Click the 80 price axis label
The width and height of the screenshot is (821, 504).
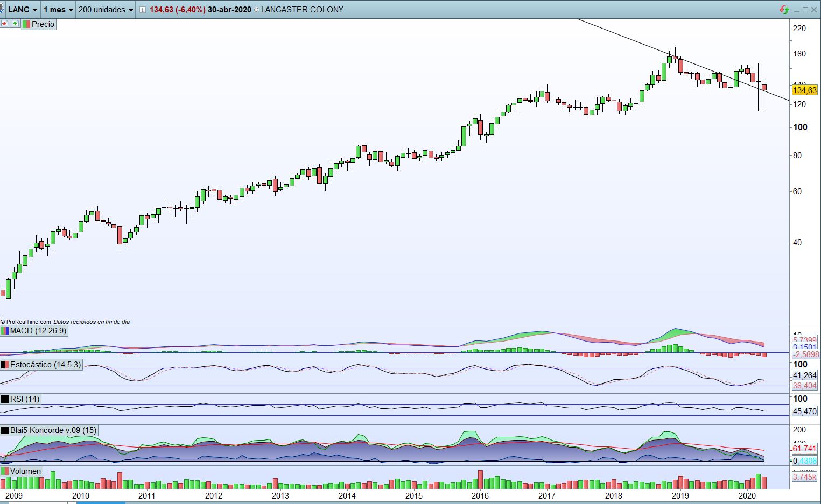797,155
